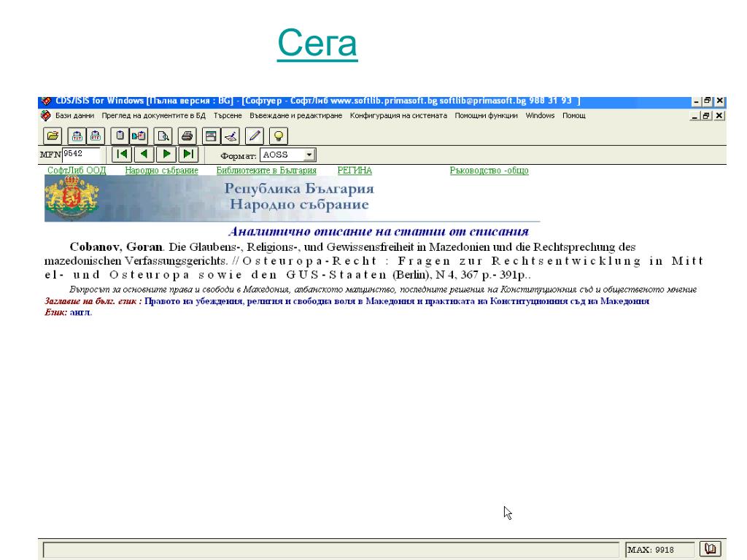Click the light bulb help icon
Screen dimensions: 747x560
[278, 136]
